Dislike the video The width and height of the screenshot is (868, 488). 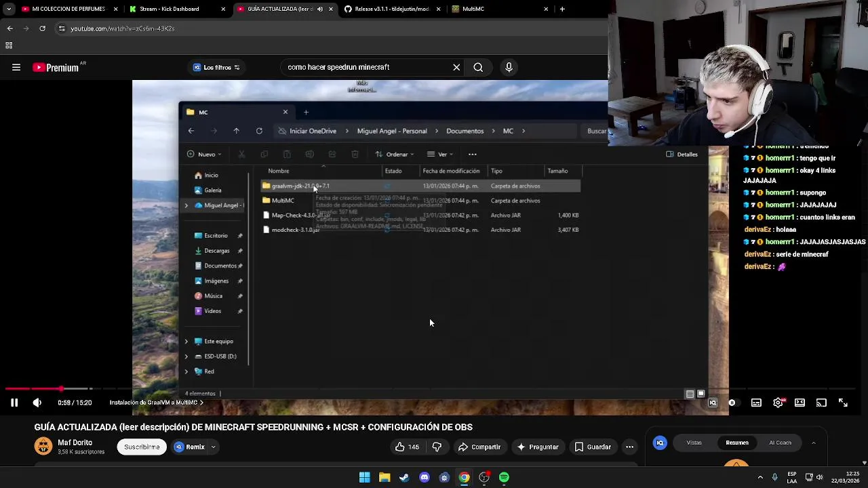437,447
